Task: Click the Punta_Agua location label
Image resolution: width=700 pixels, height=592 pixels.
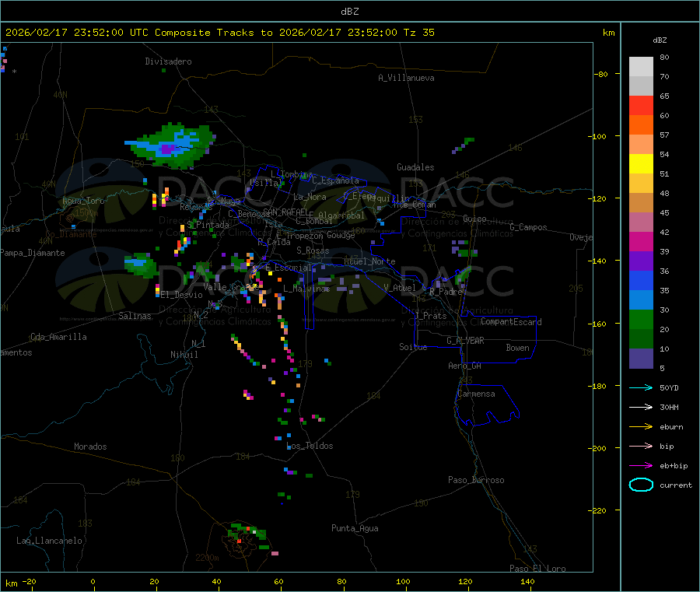Action: click(355, 528)
